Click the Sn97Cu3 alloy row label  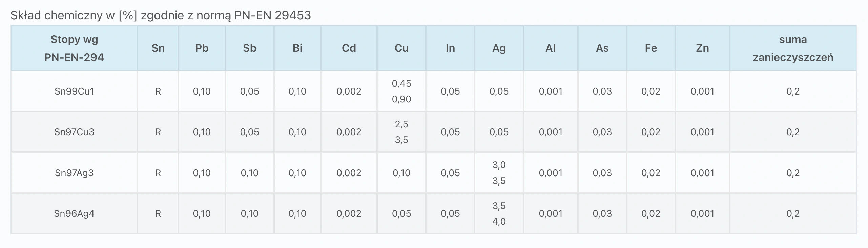click(74, 132)
